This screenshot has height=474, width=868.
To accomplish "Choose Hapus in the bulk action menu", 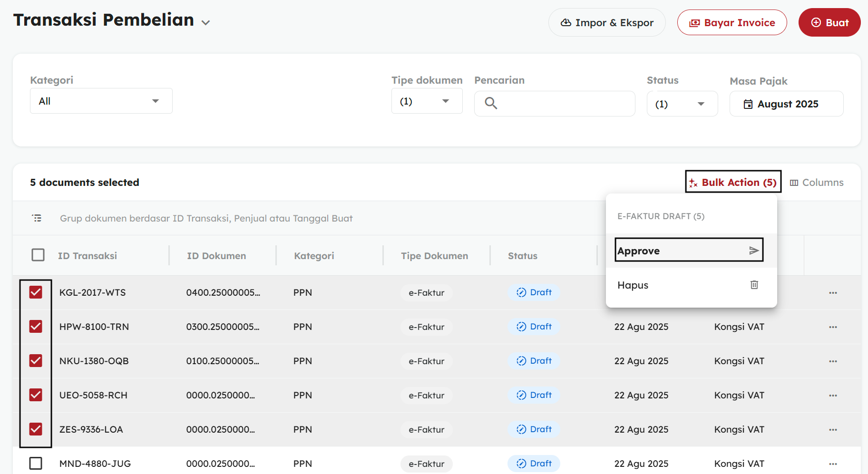I will pos(691,285).
